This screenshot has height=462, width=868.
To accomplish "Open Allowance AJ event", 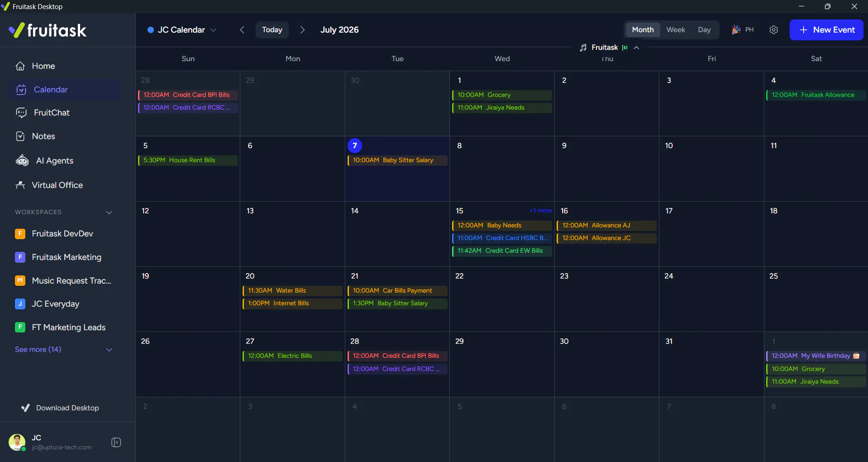I will point(606,226).
